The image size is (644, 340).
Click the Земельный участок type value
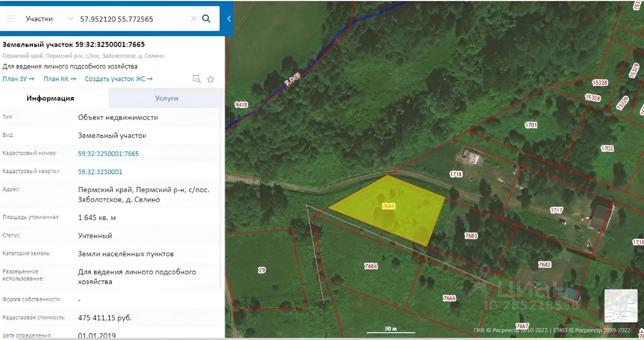click(112, 135)
